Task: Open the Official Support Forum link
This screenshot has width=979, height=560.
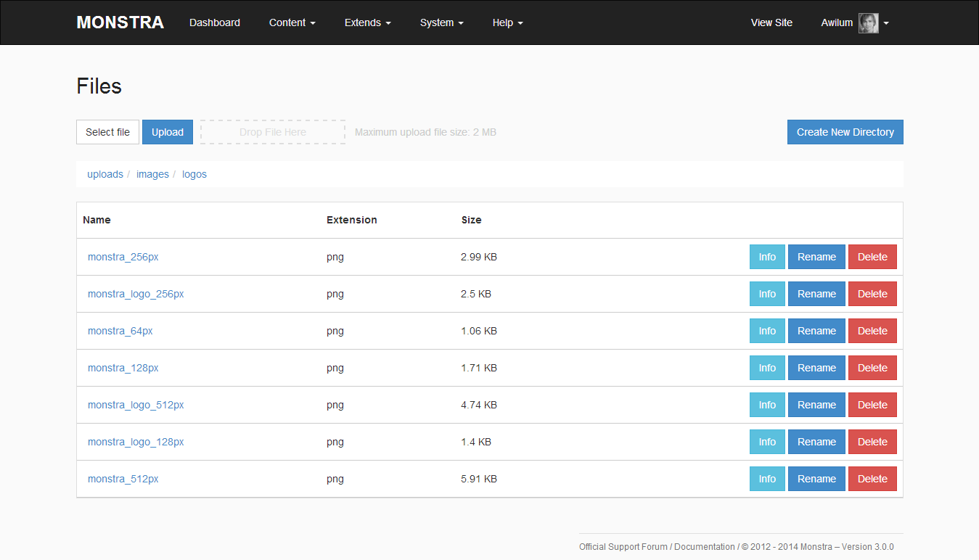Action: coord(623,546)
